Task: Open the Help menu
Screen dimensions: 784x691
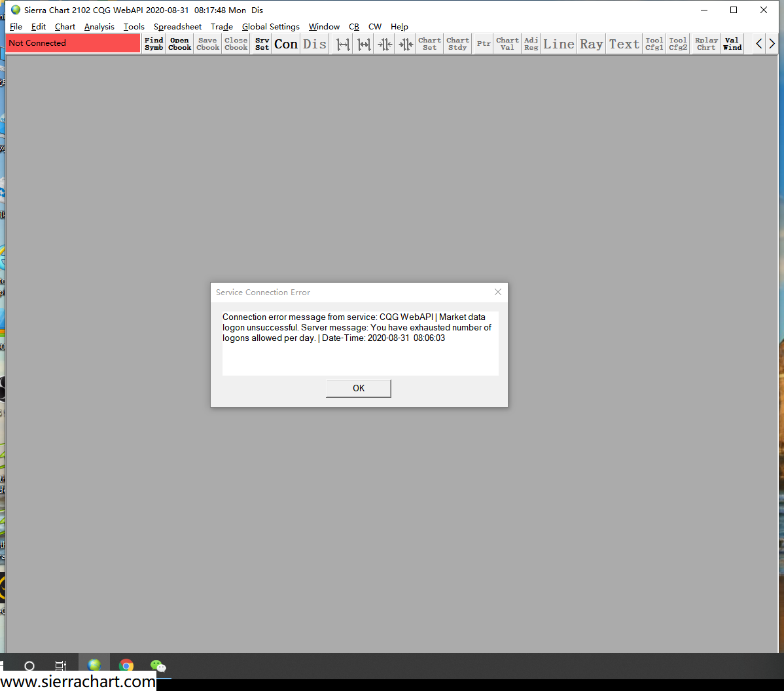Action: tap(399, 26)
